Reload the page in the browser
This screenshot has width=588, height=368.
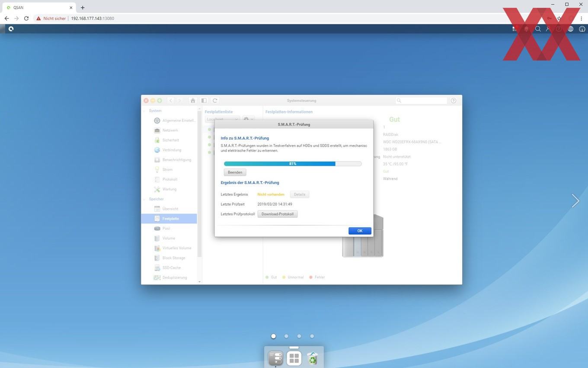26,19
